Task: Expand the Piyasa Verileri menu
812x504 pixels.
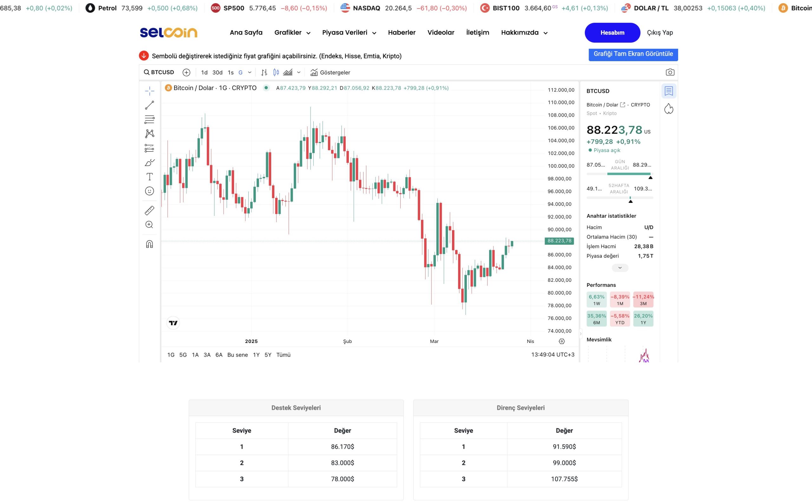Action: pyautogui.click(x=349, y=33)
